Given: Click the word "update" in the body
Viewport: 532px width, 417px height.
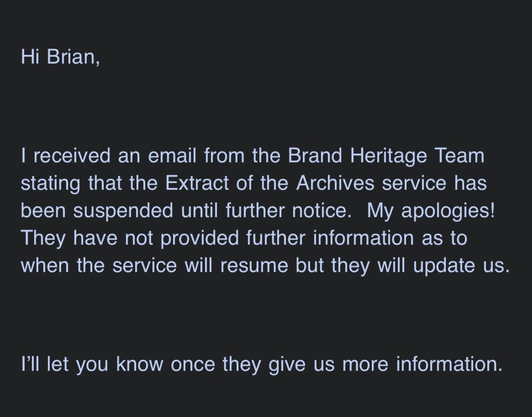Looking at the screenshot, I should (x=444, y=266).
